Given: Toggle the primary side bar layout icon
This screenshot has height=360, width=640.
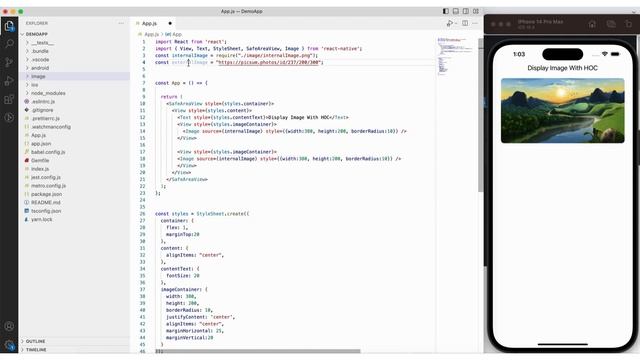Looking at the screenshot, I should point(446,11).
